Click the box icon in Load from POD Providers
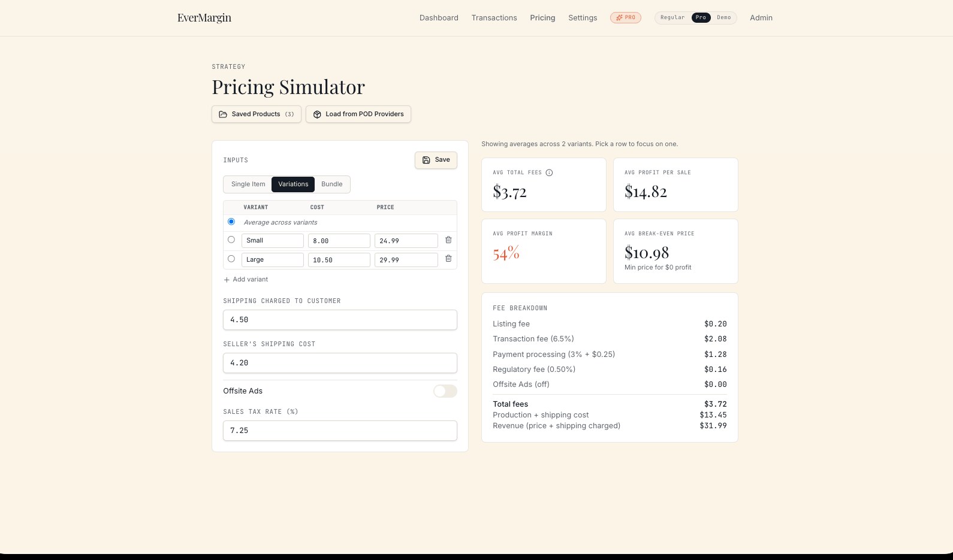 tap(317, 114)
